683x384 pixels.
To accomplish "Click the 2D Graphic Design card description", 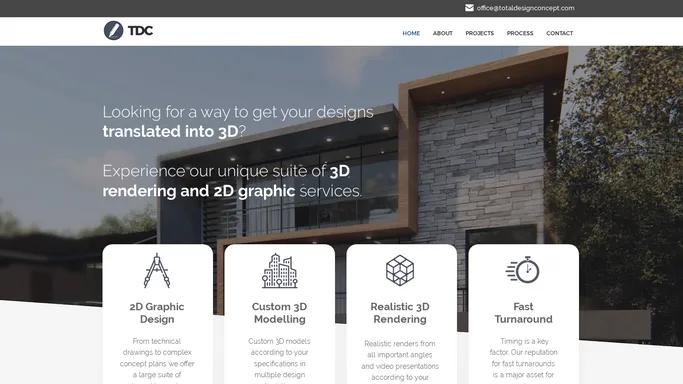I will click(x=157, y=360).
